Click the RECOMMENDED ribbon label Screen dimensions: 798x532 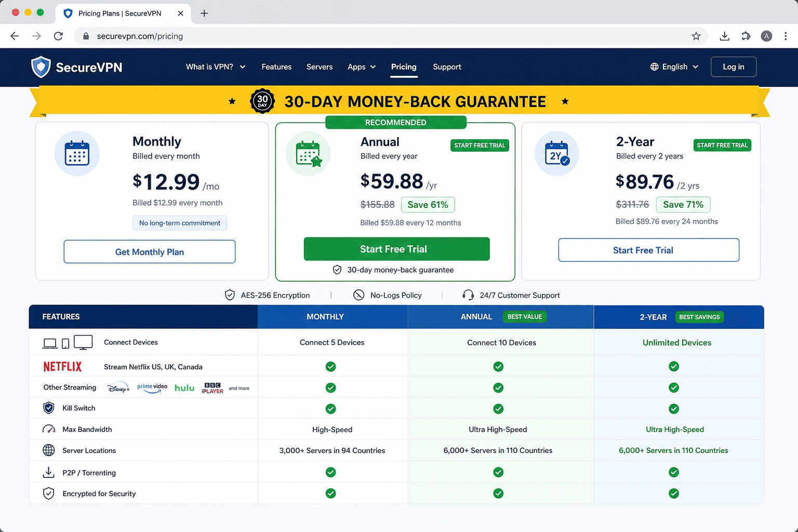(396, 123)
